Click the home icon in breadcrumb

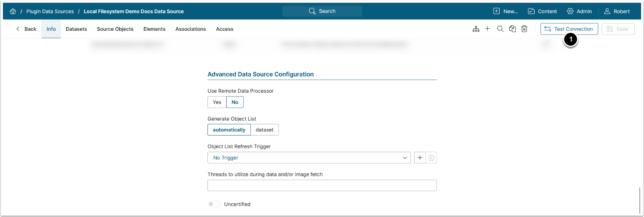pos(13,11)
